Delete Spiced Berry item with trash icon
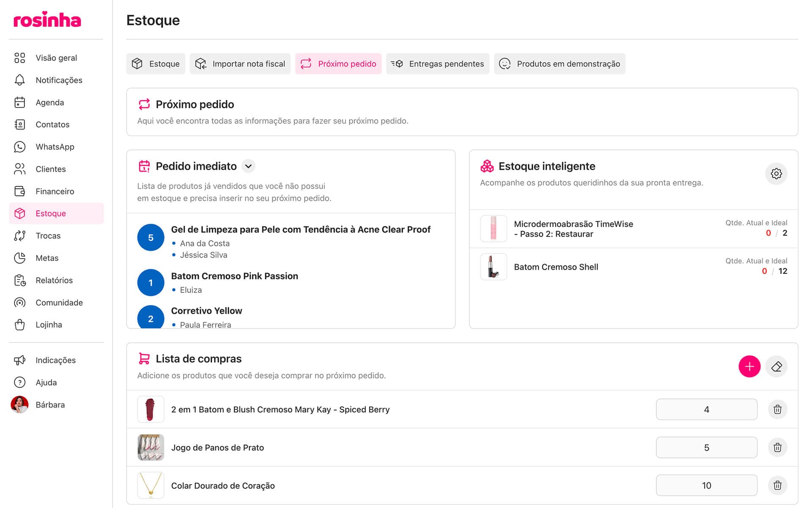The width and height of the screenshot is (812, 508). pos(777,409)
